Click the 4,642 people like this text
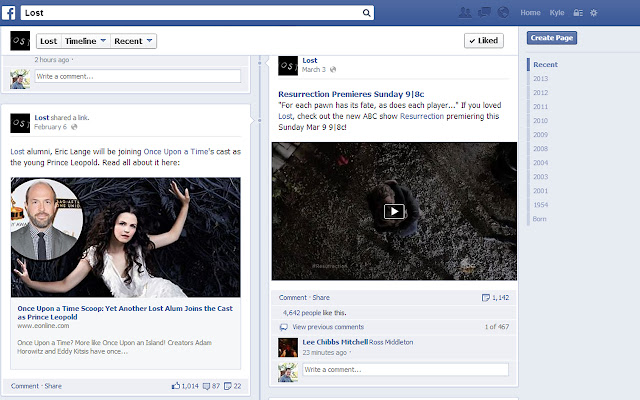 click(314, 313)
